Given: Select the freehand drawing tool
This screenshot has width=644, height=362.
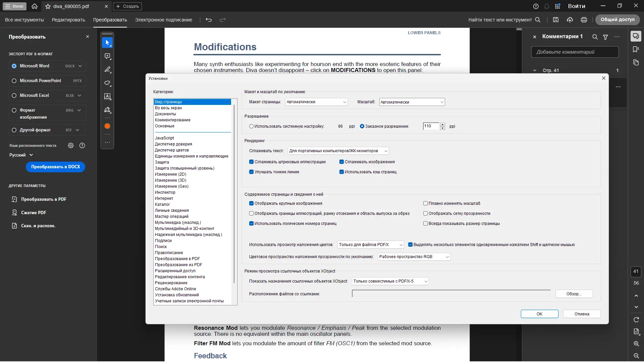Looking at the screenshot, I should click(107, 83).
